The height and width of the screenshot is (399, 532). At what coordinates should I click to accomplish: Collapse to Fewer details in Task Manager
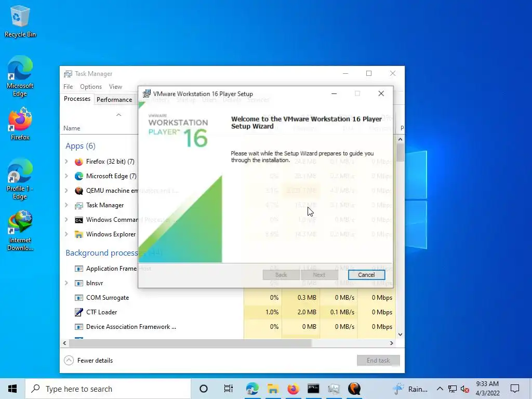tap(88, 361)
